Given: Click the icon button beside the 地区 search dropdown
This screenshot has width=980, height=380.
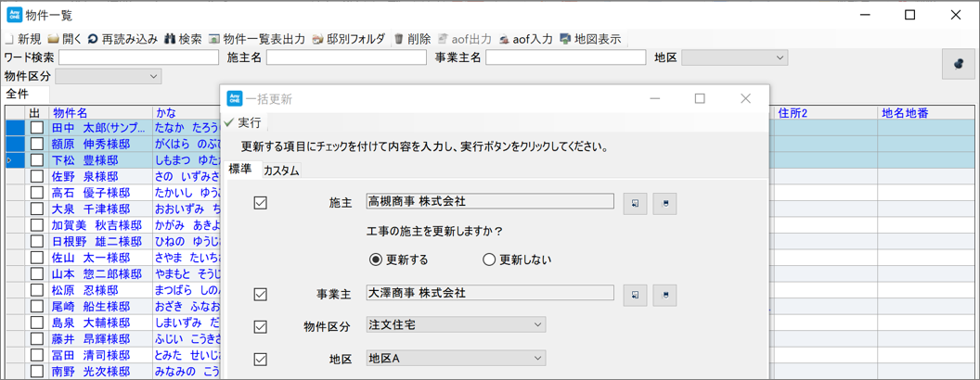Looking at the screenshot, I should point(958,63).
